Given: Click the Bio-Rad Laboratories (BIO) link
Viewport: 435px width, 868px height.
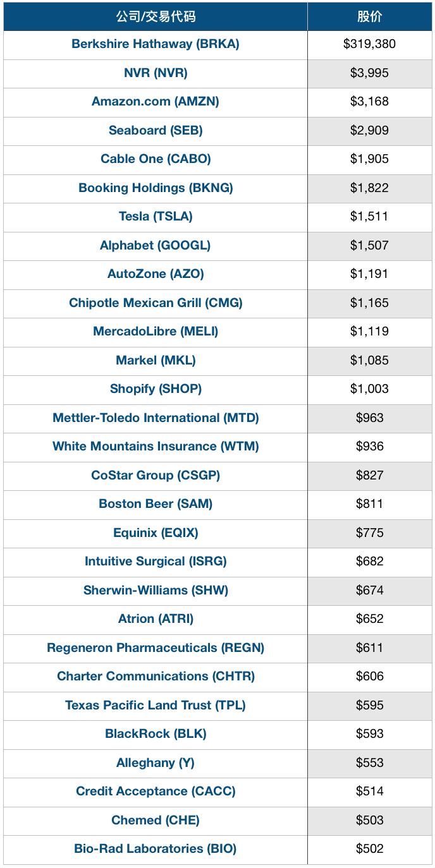Looking at the screenshot, I should pos(156,849).
